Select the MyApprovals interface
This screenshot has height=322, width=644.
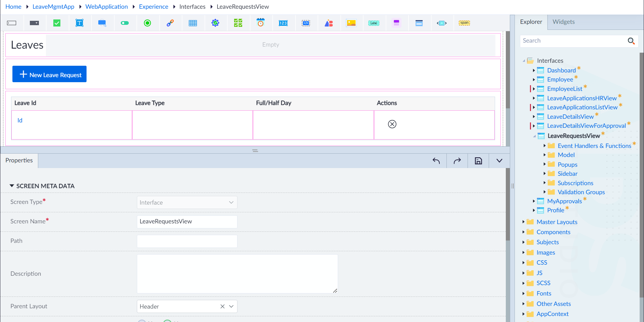point(565,201)
